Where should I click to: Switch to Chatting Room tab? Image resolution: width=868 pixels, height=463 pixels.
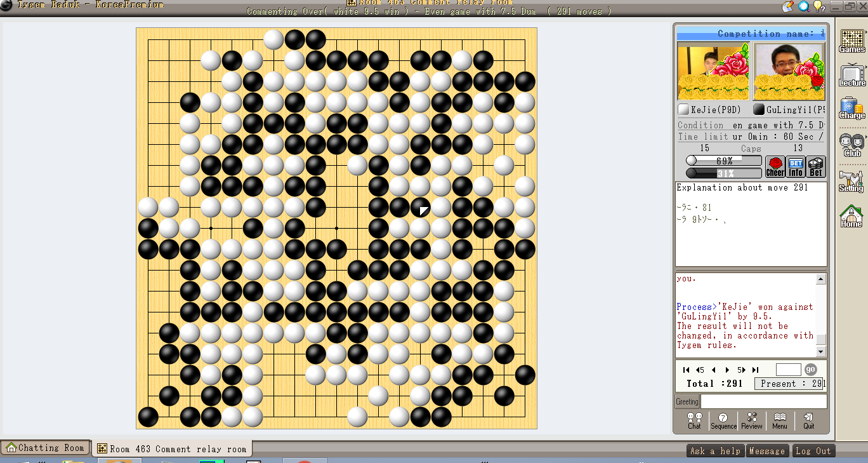(45, 448)
